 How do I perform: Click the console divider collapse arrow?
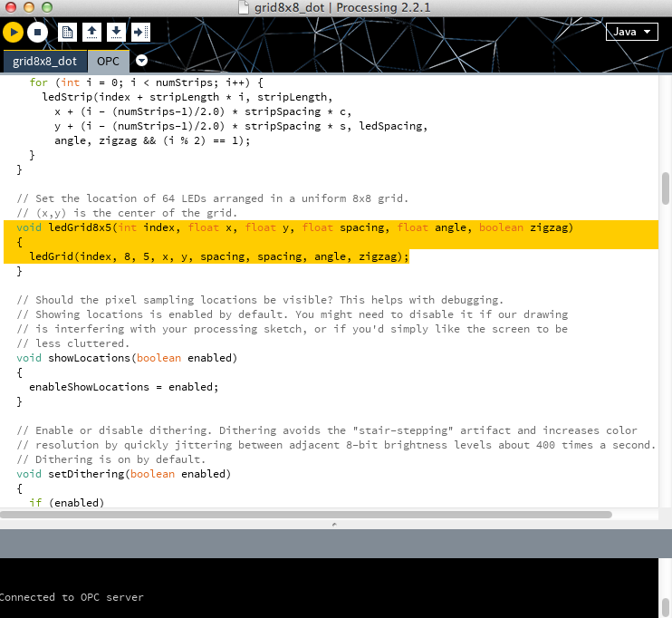[334, 524]
